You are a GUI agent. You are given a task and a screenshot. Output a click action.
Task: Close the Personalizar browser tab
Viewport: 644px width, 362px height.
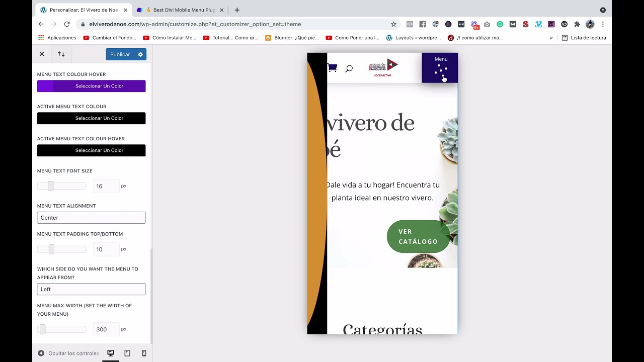(125, 10)
